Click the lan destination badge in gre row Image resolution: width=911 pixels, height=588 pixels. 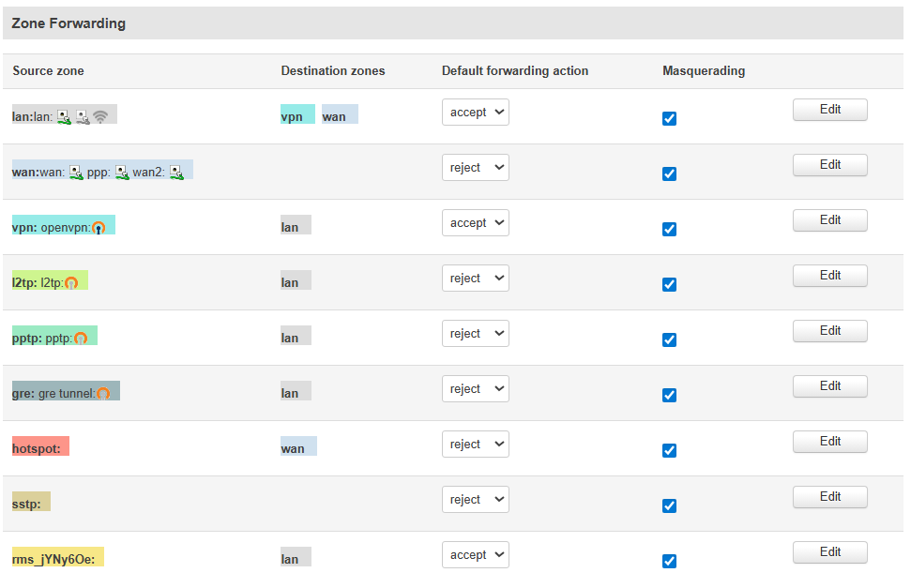pos(296,391)
